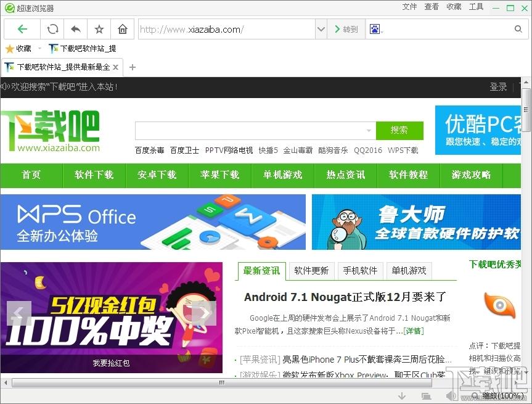The height and width of the screenshot is (404, 532).
Task: Reload the page with refresh icon
Action: (52, 29)
